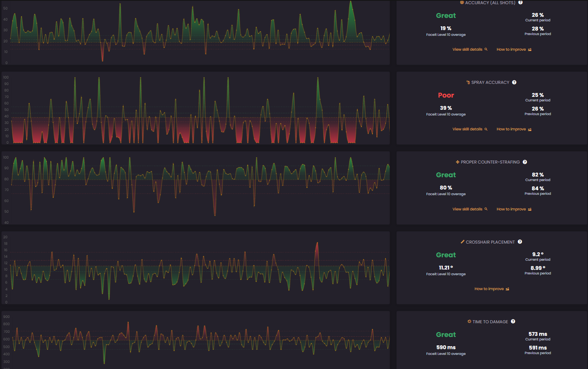
Task: Open the Time to Damage help tooltip
Action: pyautogui.click(x=513, y=321)
